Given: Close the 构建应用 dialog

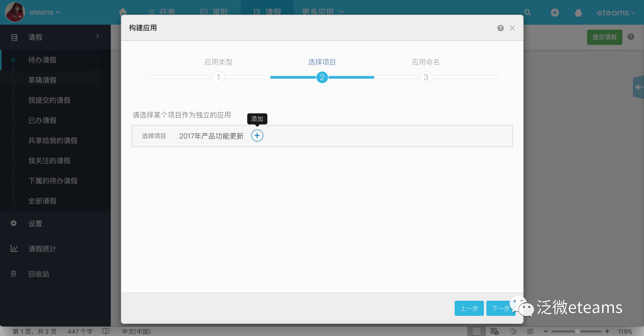Looking at the screenshot, I should (512, 28).
